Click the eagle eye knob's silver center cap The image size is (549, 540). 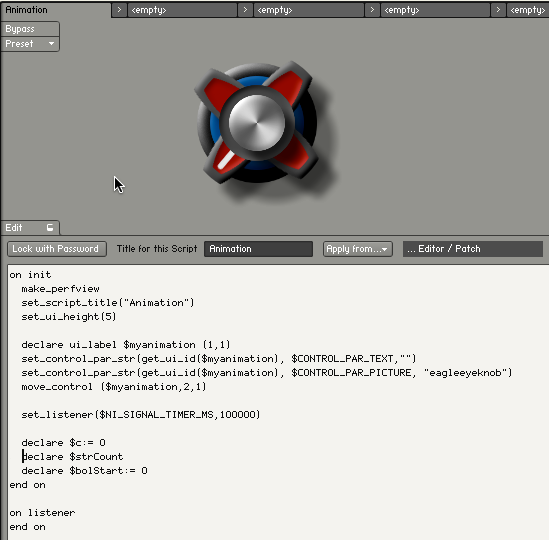point(257,123)
